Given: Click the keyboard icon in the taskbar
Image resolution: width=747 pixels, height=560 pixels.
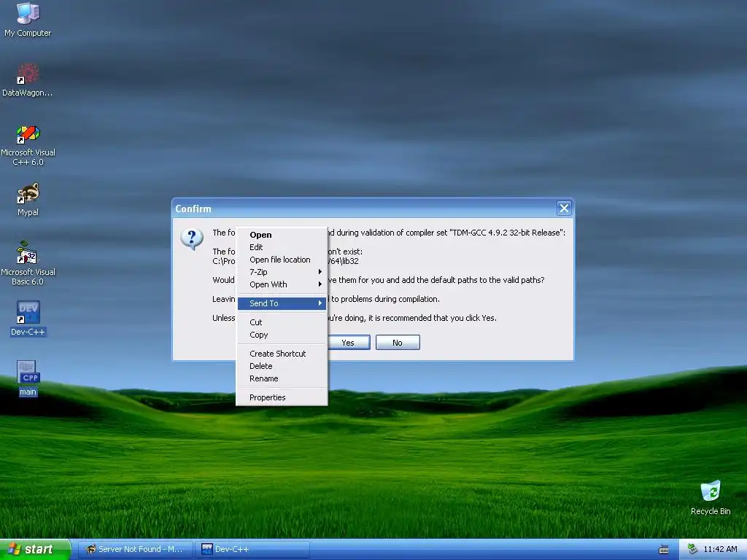Looking at the screenshot, I should pyautogui.click(x=664, y=550).
